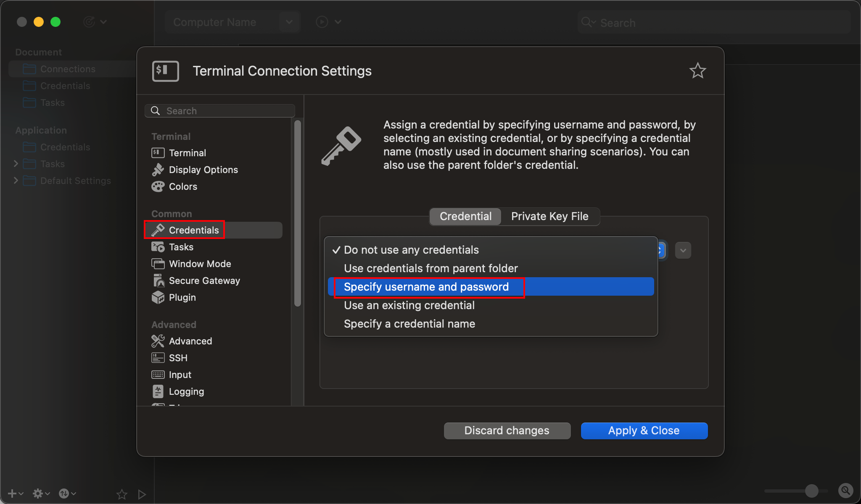Click the Discard changes button
Viewport: 861px width, 504px height.
(506, 430)
